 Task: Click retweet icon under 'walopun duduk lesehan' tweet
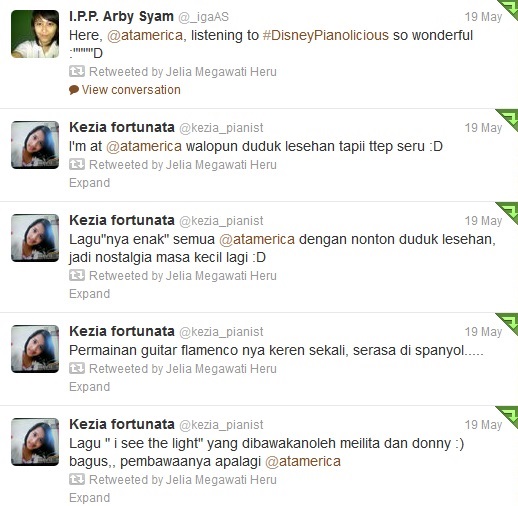(x=77, y=164)
